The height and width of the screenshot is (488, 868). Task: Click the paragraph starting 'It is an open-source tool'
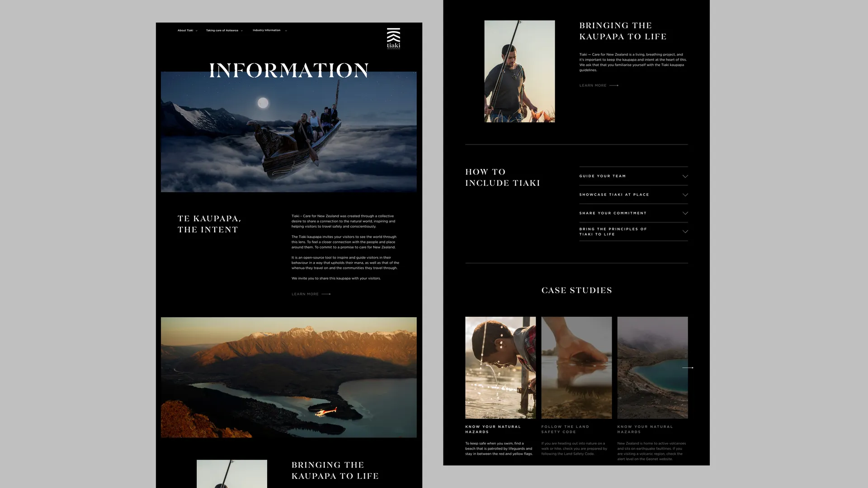pos(345,263)
